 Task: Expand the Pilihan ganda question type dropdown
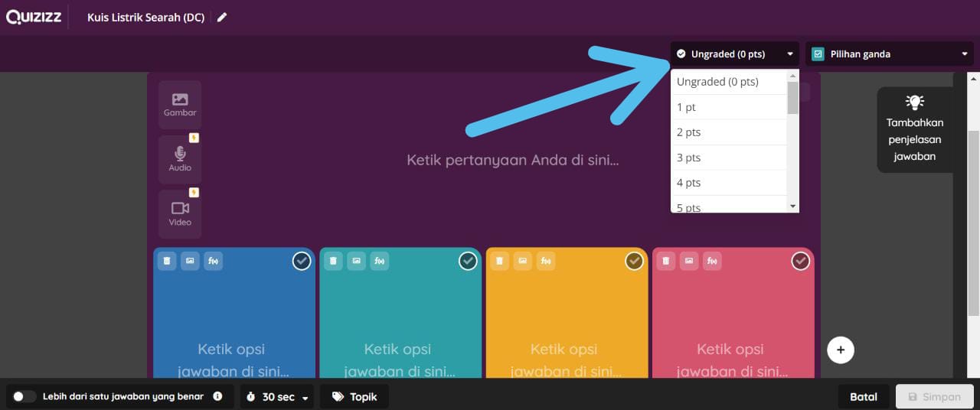tap(889, 54)
